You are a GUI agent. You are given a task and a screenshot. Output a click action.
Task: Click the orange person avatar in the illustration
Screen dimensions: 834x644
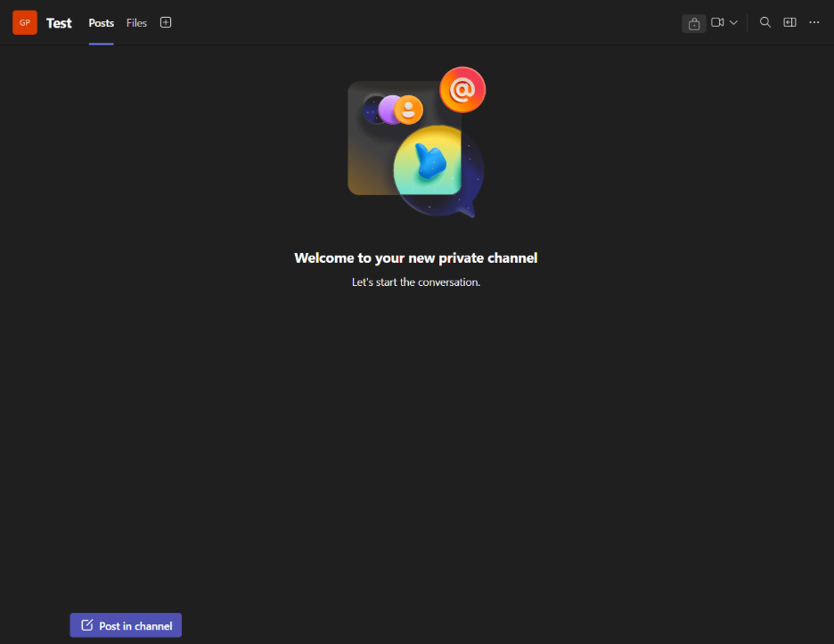409,110
